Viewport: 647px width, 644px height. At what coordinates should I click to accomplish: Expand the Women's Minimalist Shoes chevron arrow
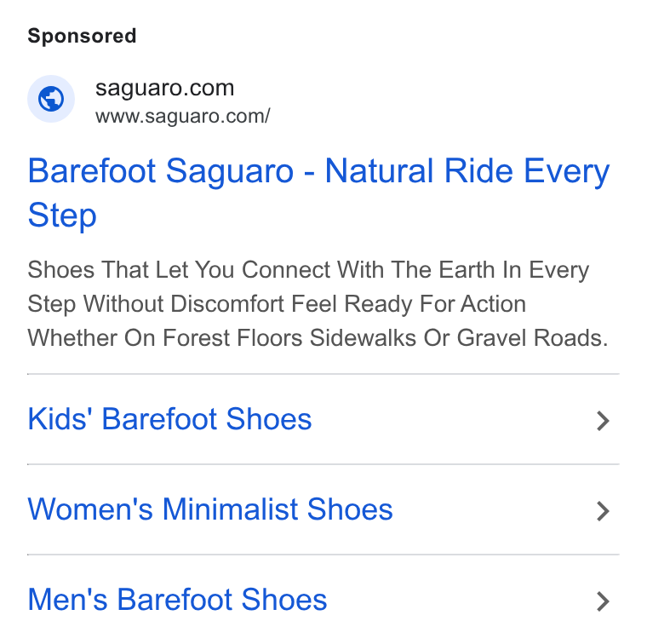point(603,511)
